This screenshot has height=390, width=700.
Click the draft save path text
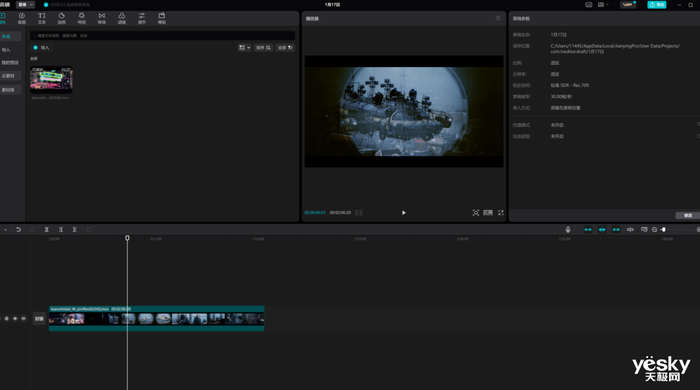[x=615, y=49]
